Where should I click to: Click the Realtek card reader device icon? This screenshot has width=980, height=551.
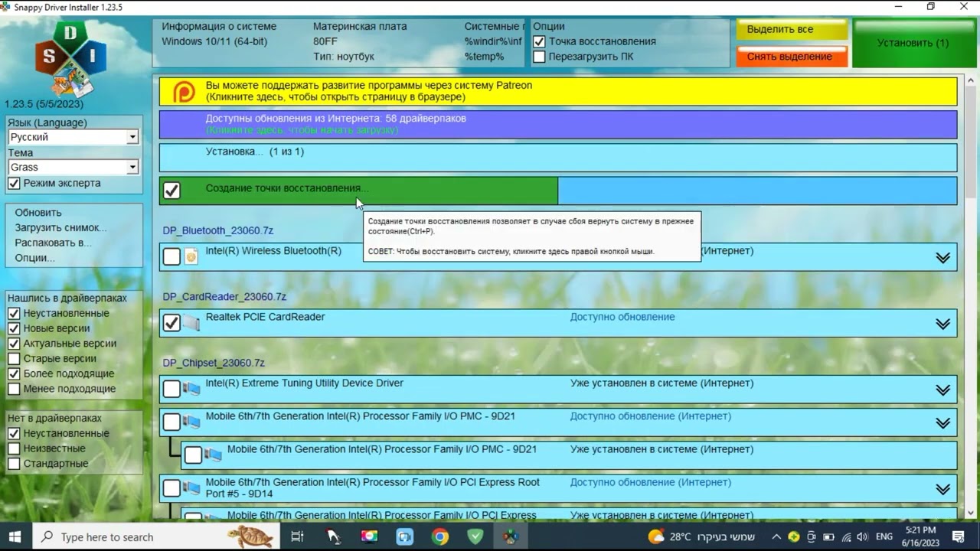[x=191, y=323]
